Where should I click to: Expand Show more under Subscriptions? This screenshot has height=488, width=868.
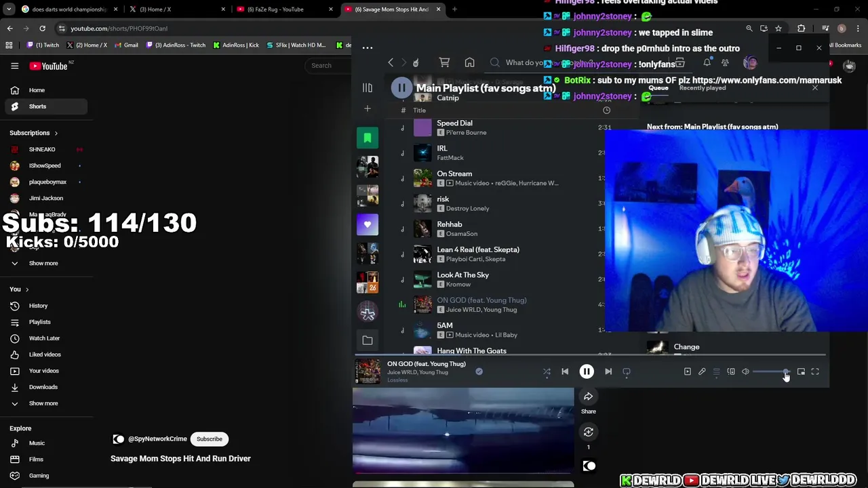click(43, 263)
